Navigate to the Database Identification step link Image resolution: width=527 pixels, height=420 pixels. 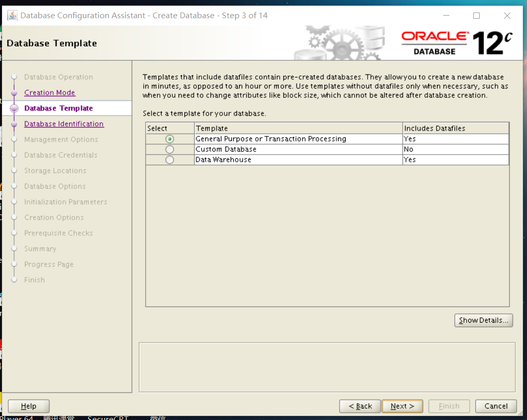point(64,124)
